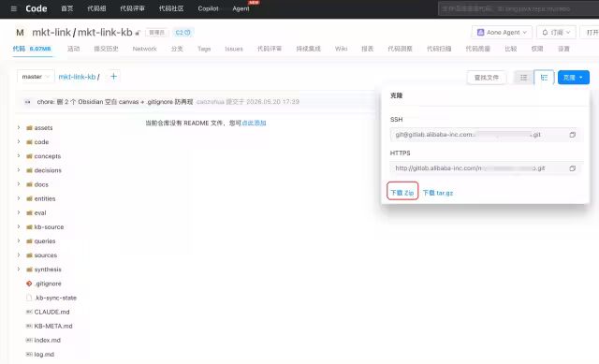Click the .kb-sync-state file icon
This screenshot has height=364, width=599.
tap(29, 298)
